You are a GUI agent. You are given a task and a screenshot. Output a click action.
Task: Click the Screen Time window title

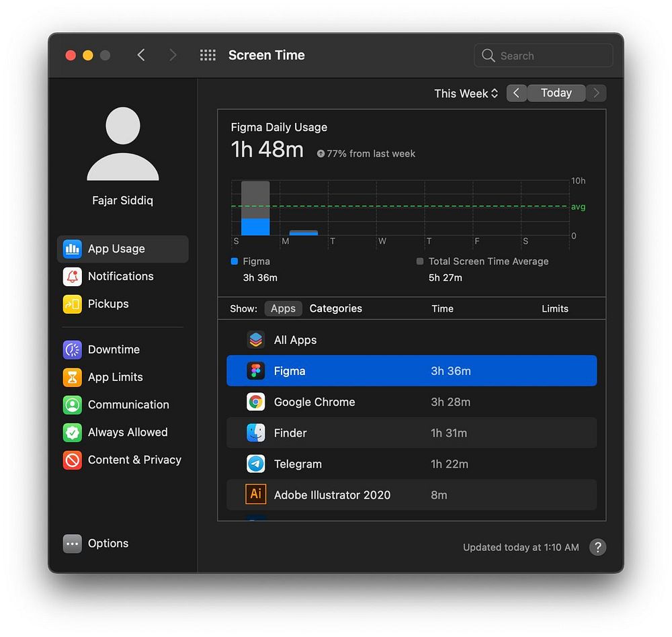(267, 55)
